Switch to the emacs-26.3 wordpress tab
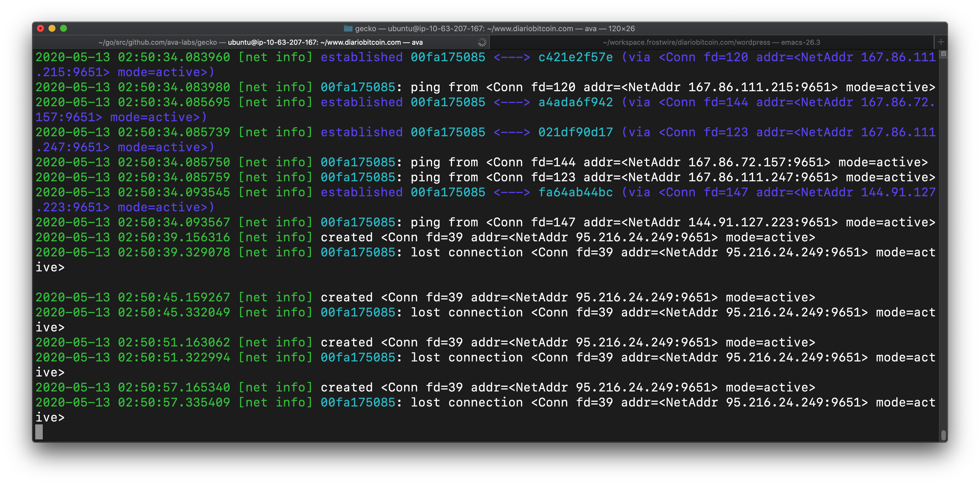The height and width of the screenshot is (485, 980). click(x=711, y=43)
